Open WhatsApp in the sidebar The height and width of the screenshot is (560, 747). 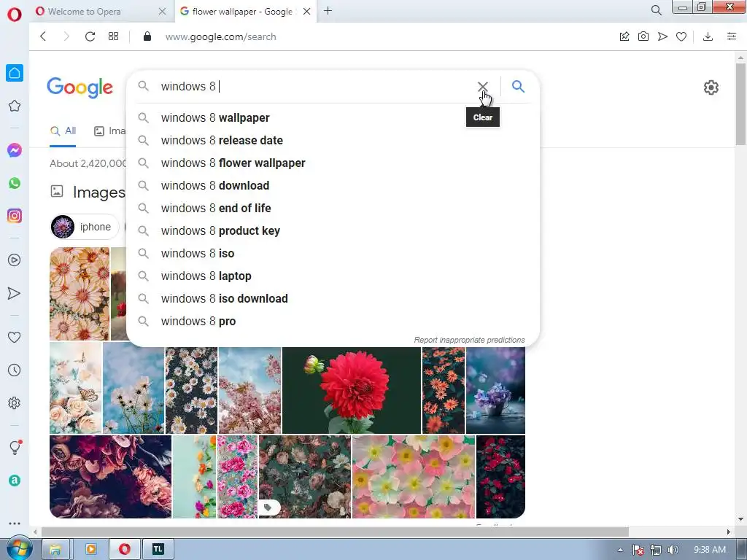[15, 183]
